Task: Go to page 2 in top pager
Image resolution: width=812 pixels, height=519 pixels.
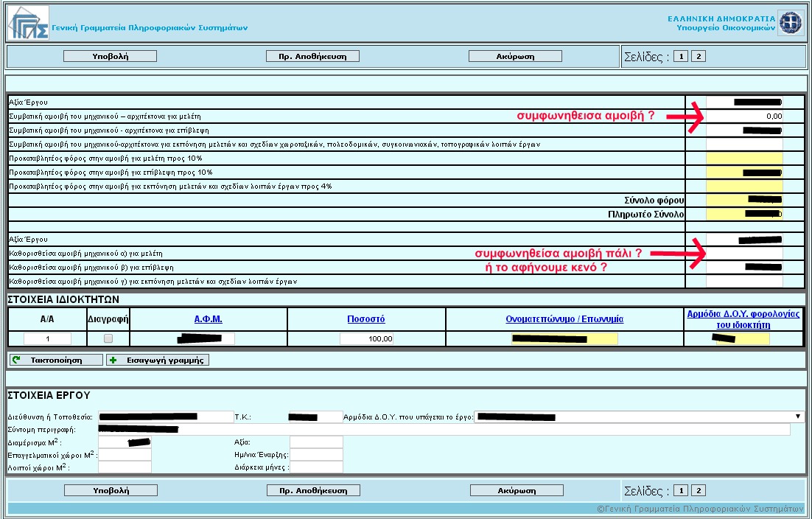Action: 699,56
